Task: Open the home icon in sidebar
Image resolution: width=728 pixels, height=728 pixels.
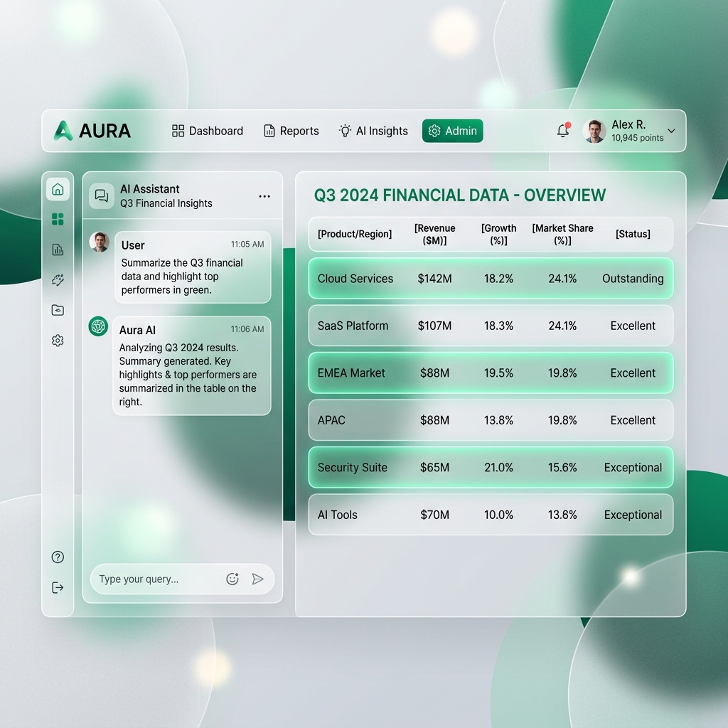Action: tap(58, 189)
